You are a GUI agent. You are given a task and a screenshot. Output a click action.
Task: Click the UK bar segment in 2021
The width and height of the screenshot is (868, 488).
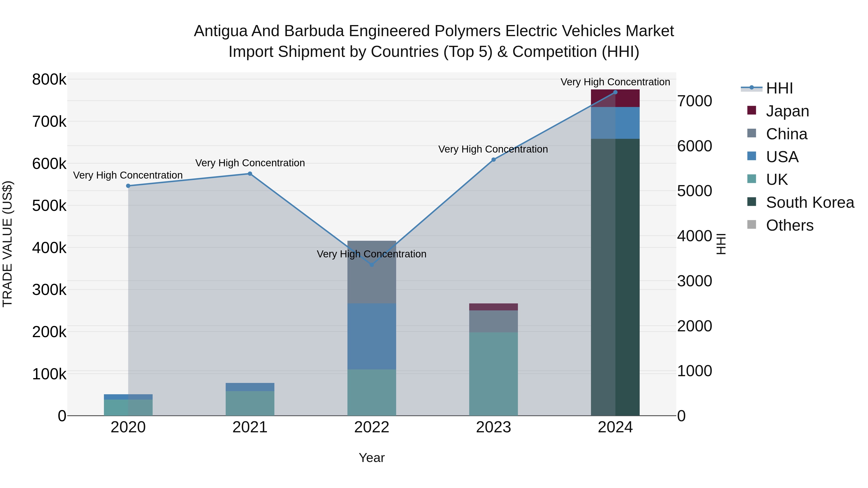point(250,403)
